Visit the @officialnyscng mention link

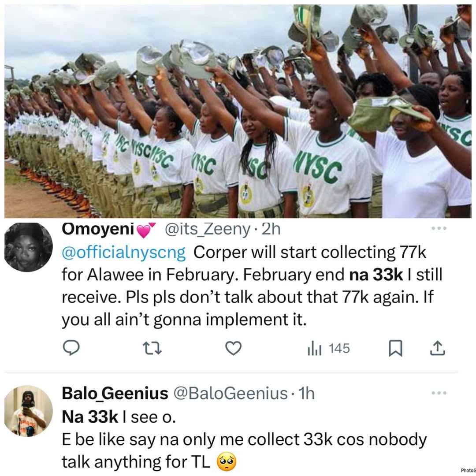[123, 253]
